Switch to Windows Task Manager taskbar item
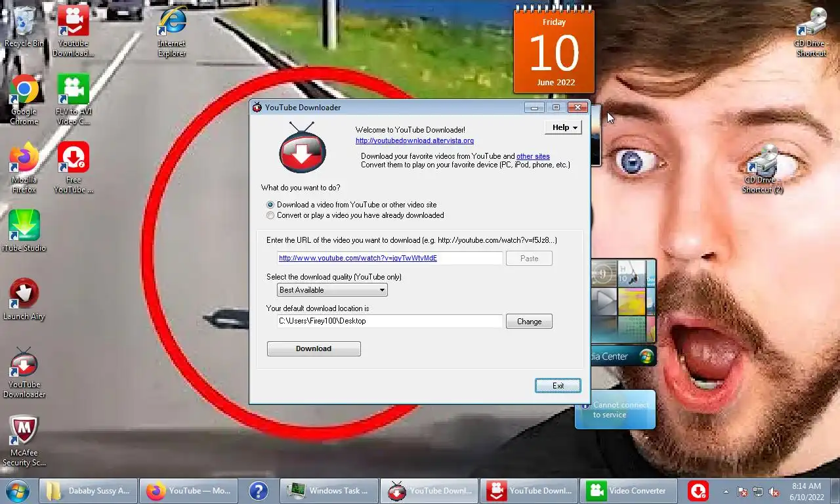 329,491
